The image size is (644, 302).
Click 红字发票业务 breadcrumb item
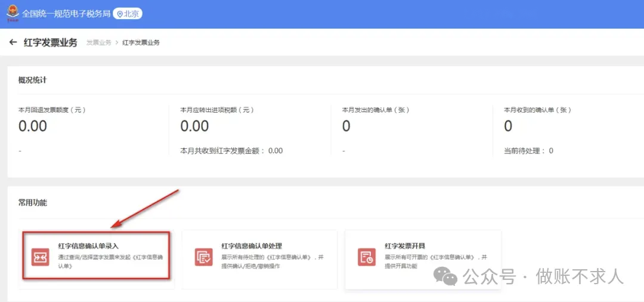point(141,43)
